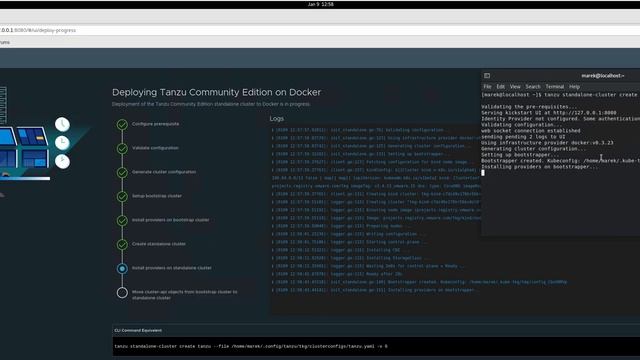Click the 'Install providers on standalone cluster' step label
This screenshot has width=640, height=360.
pos(172,268)
